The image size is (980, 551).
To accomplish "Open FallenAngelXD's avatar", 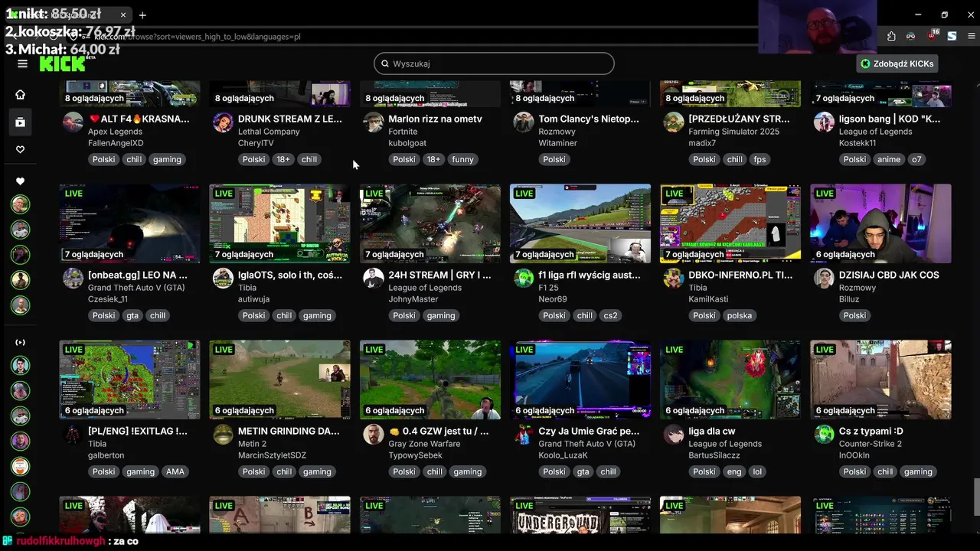I will point(73,122).
